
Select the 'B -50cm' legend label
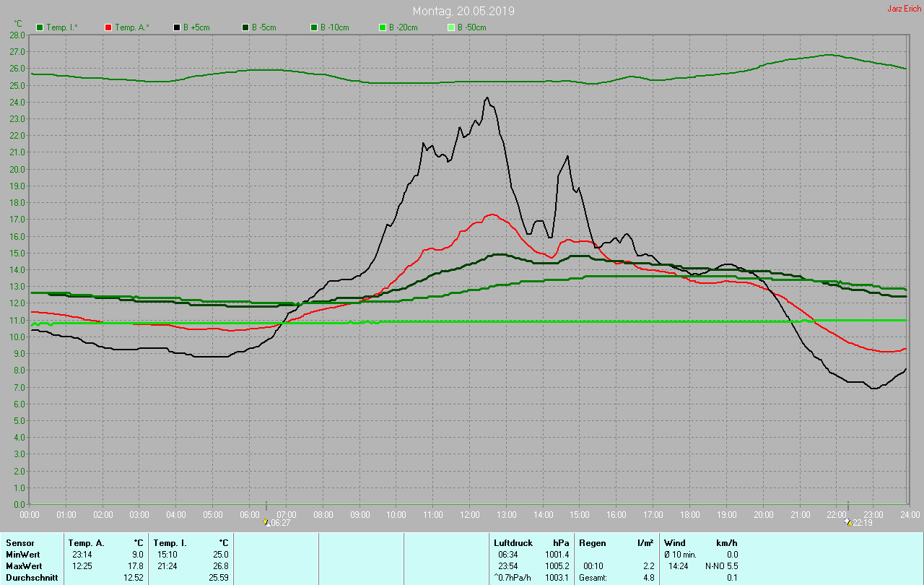[x=471, y=27]
